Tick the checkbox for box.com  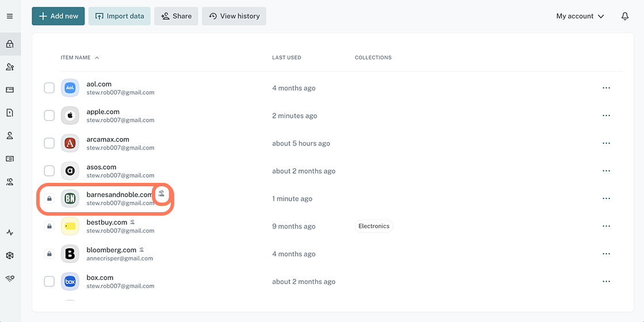(x=49, y=282)
